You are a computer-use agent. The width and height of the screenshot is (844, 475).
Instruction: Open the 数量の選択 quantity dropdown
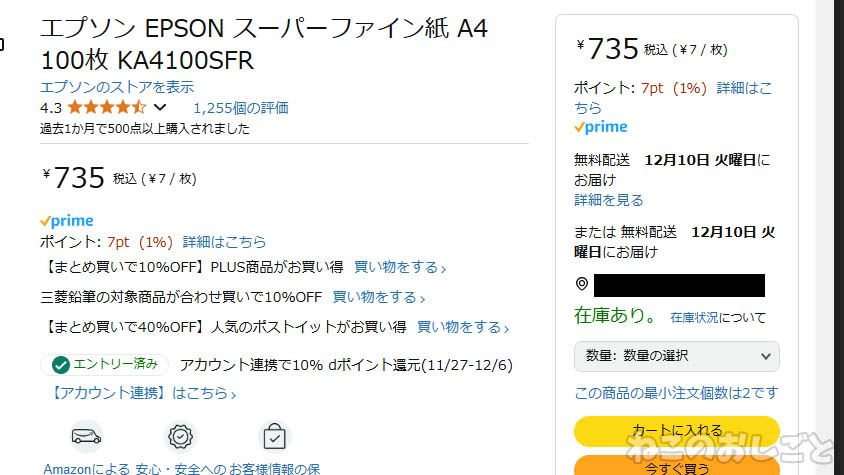tap(677, 356)
